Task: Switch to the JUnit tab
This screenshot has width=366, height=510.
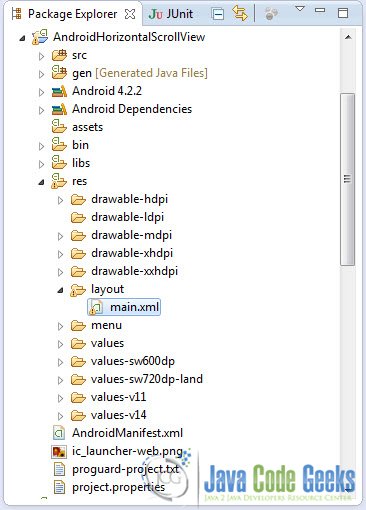Action: click(x=171, y=14)
